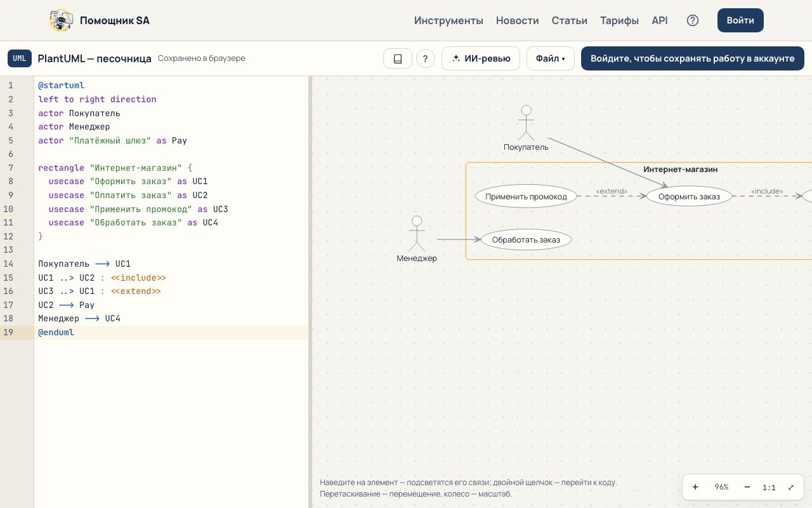Click the Помощник SA site title
This screenshot has width=812, height=508.
[115, 20]
